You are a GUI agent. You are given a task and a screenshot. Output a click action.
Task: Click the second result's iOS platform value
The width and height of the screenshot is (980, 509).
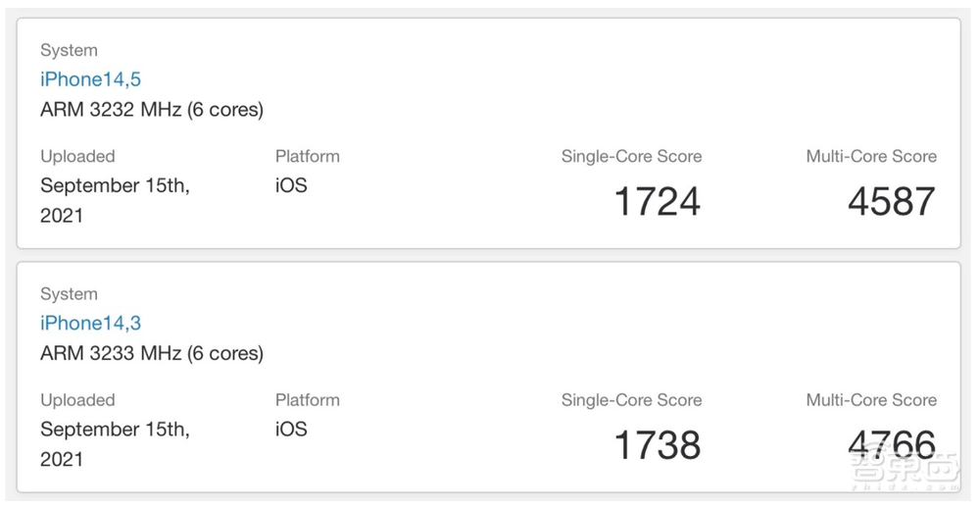(291, 429)
